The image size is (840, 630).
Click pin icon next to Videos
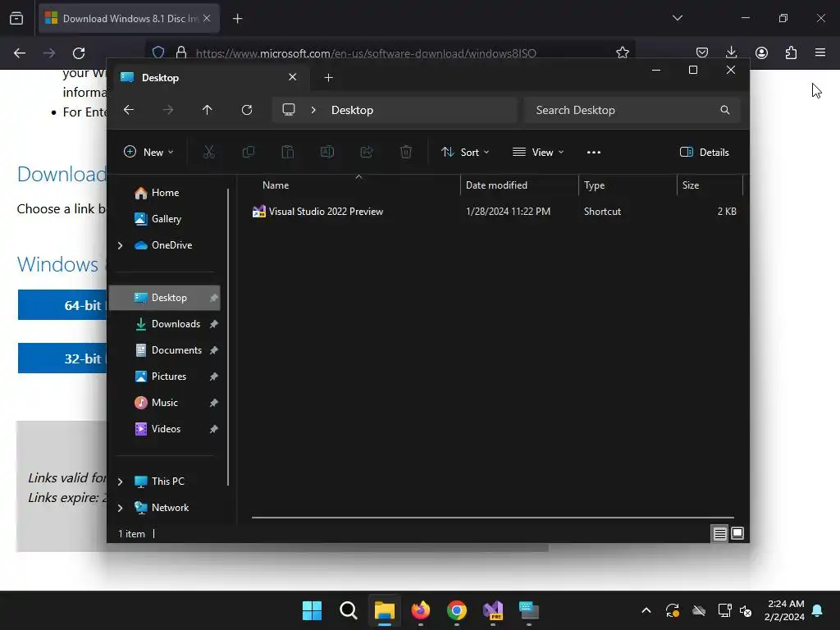tap(214, 429)
